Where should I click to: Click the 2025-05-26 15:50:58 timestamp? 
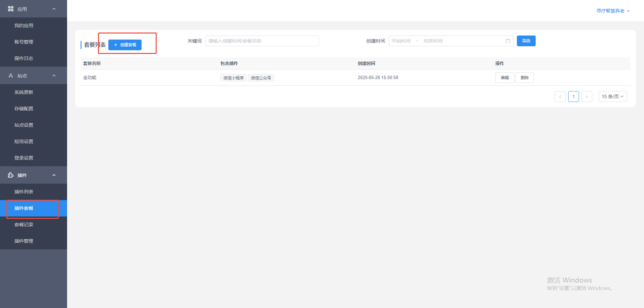(x=378, y=77)
